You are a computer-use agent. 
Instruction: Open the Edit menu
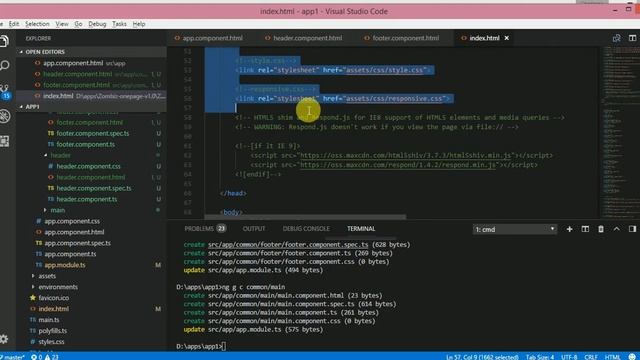pyautogui.click(x=14, y=24)
